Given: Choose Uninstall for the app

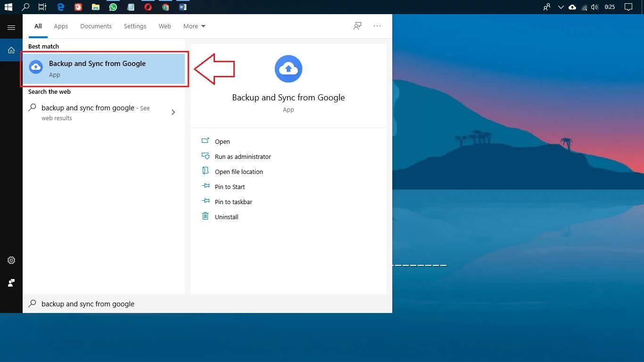Looking at the screenshot, I should point(227,217).
